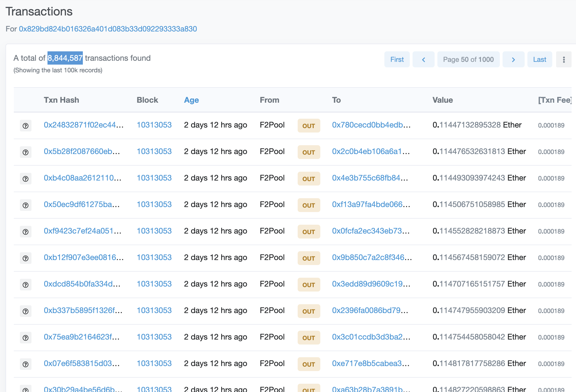Open details icon for transaction 0xdcd854b0fa334d
The image size is (576, 392).
(25, 285)
